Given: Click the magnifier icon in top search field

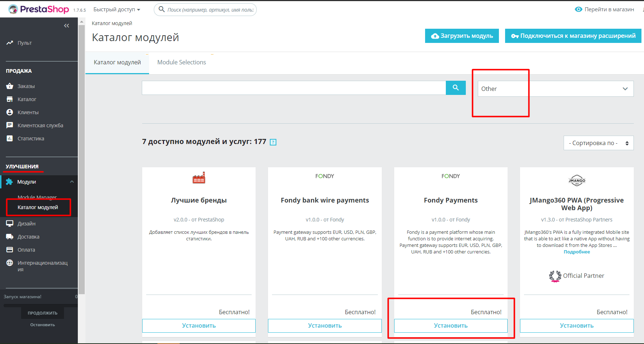Looking at the screenshot, I should point(162,9).
